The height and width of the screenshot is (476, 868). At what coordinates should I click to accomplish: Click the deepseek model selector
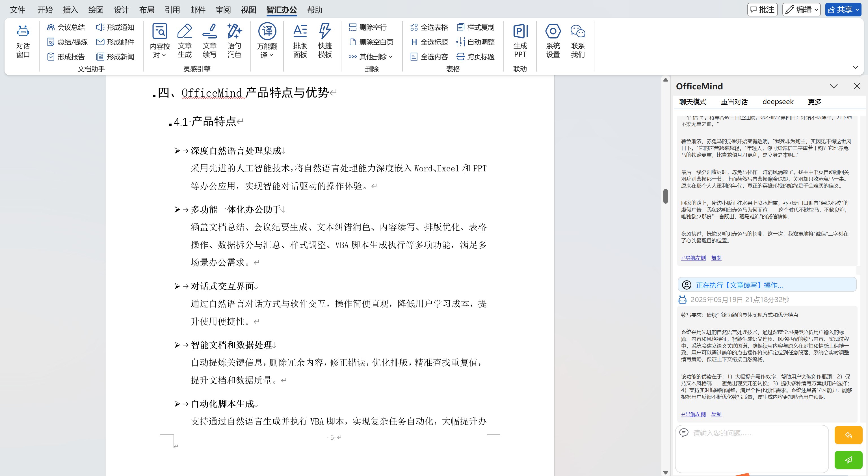778,102
